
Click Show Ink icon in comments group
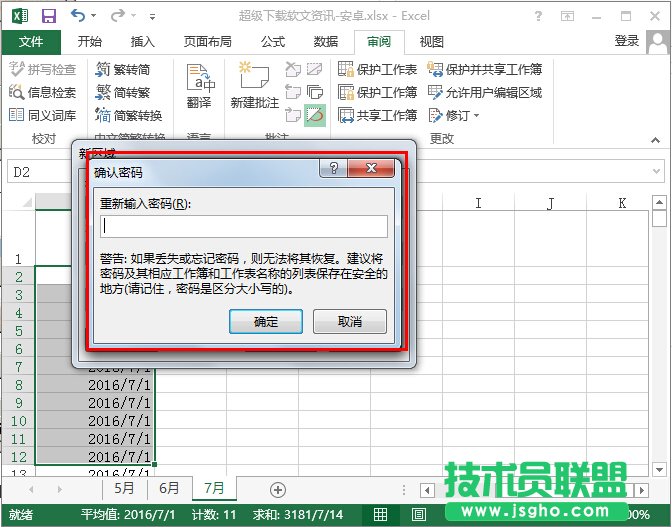315,115
